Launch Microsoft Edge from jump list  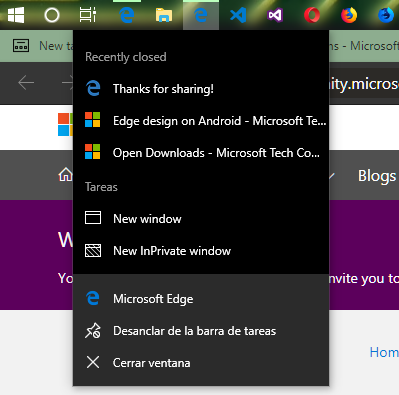pos(201,299)
